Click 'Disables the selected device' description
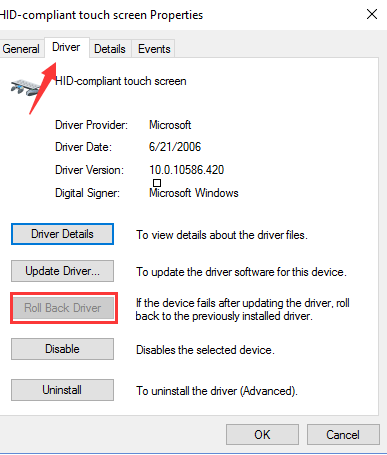387x455 pixels. [205, 350]
